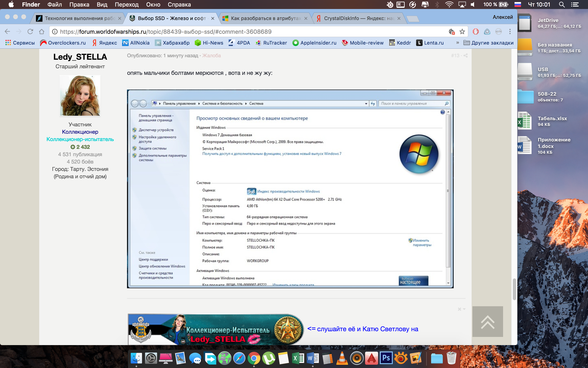Click the share icon next to post #13
This screenshot has width=588, height=368.
pos(465,55)
